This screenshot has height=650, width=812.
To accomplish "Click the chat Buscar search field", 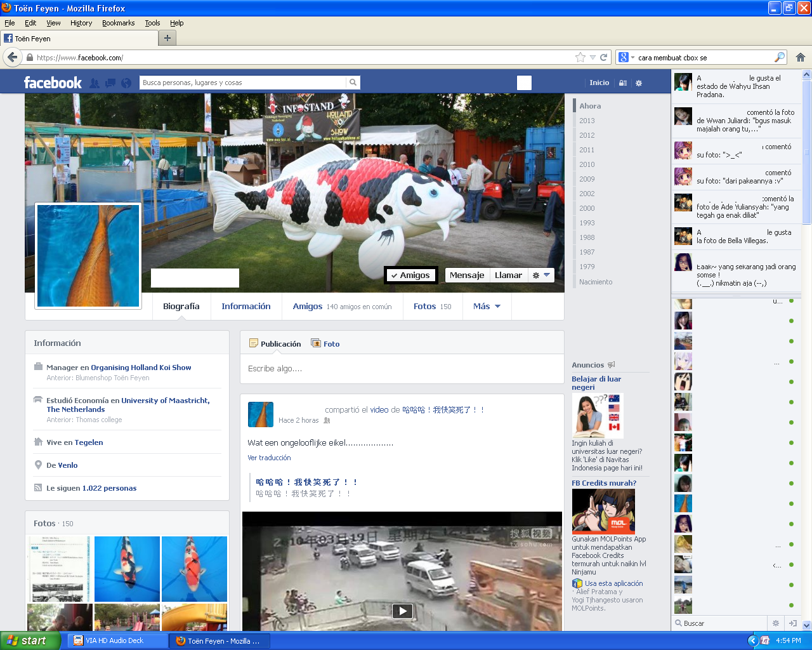I will click(719, 623).
